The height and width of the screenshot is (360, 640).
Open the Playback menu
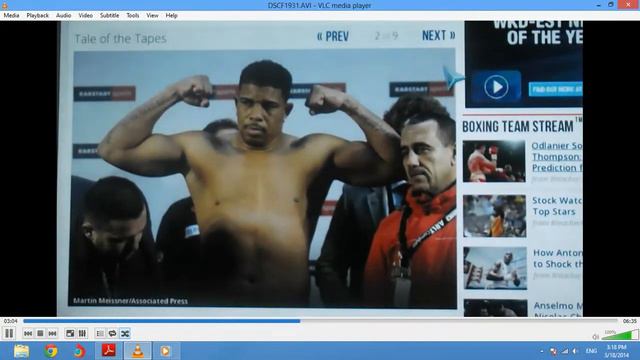pyautogui.click(x=38, y=16)
